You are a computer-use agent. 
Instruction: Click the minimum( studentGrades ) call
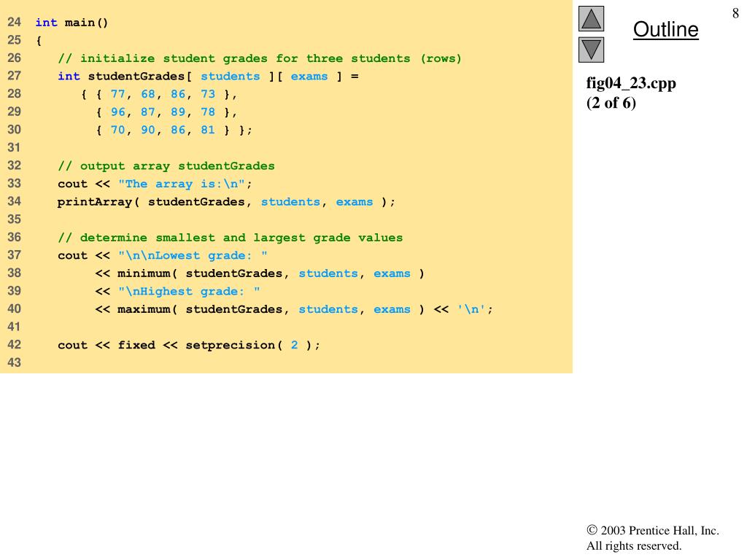271,274
